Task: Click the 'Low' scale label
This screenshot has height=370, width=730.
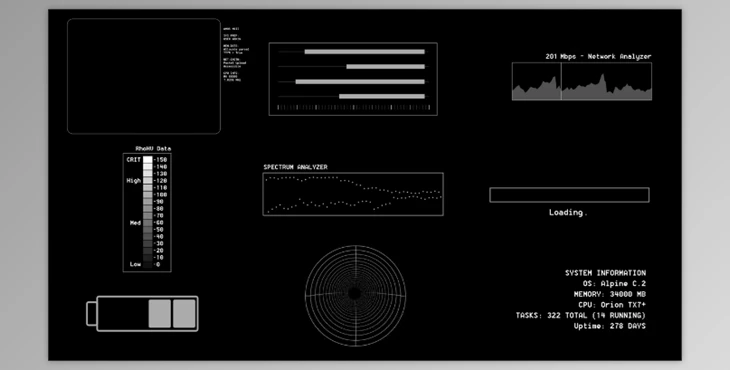Action: click(135, 264)
